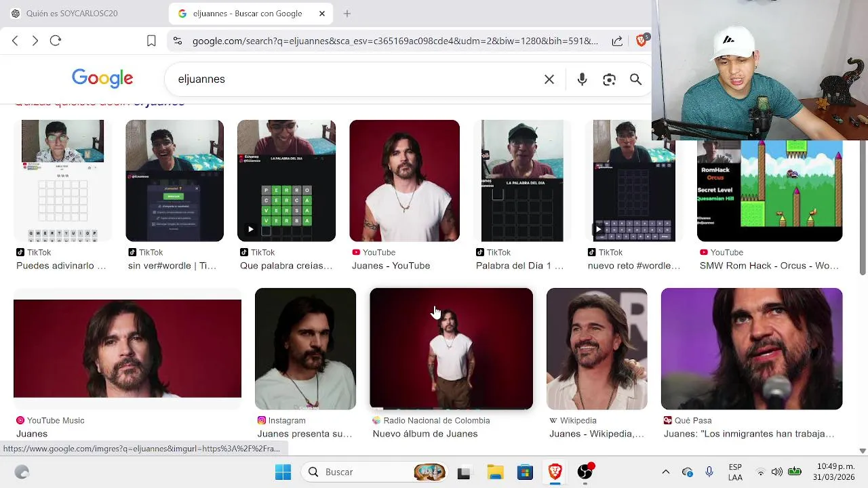
Task: Go forward with the browser forward arrow
Action: 35,41
